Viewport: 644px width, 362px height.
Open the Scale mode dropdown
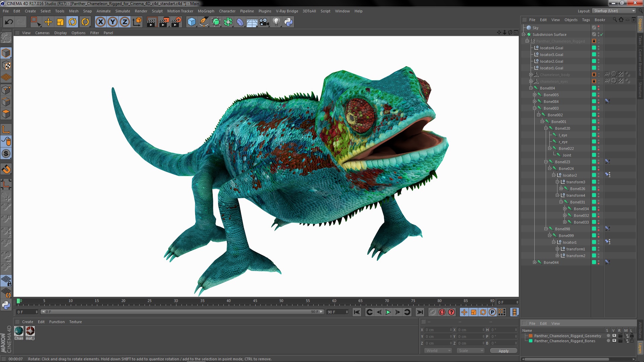click(x=471, y=351)
